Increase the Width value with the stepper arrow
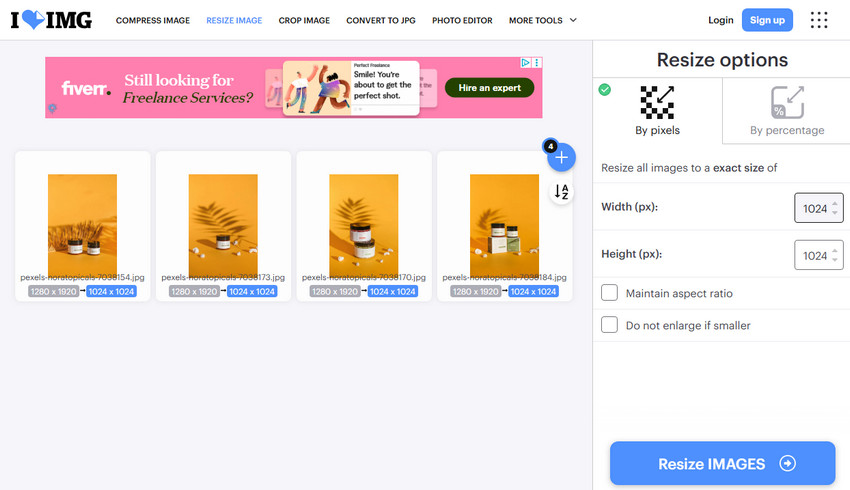850x490 pixels. pyautogui.click(x=835, y=204)
